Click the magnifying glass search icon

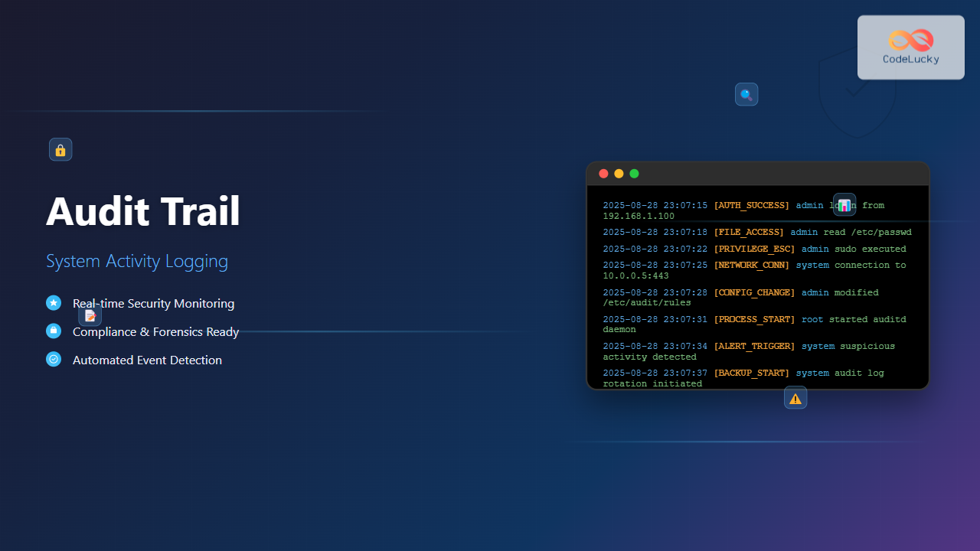tap(746, 95)
